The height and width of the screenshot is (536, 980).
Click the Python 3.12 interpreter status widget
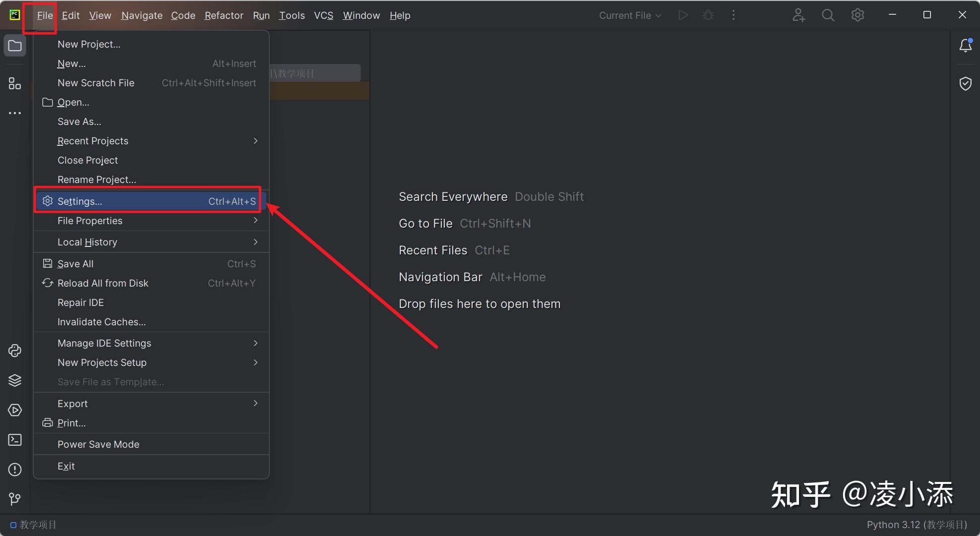(917, 525)
